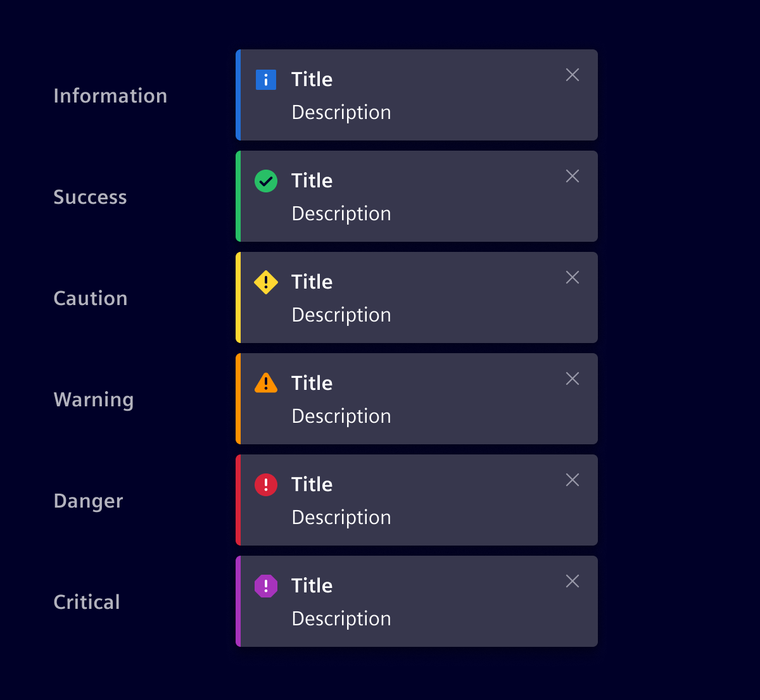Click the blue information icon
760x700 pixels.
pyautogui.click(x=266, y=80)
